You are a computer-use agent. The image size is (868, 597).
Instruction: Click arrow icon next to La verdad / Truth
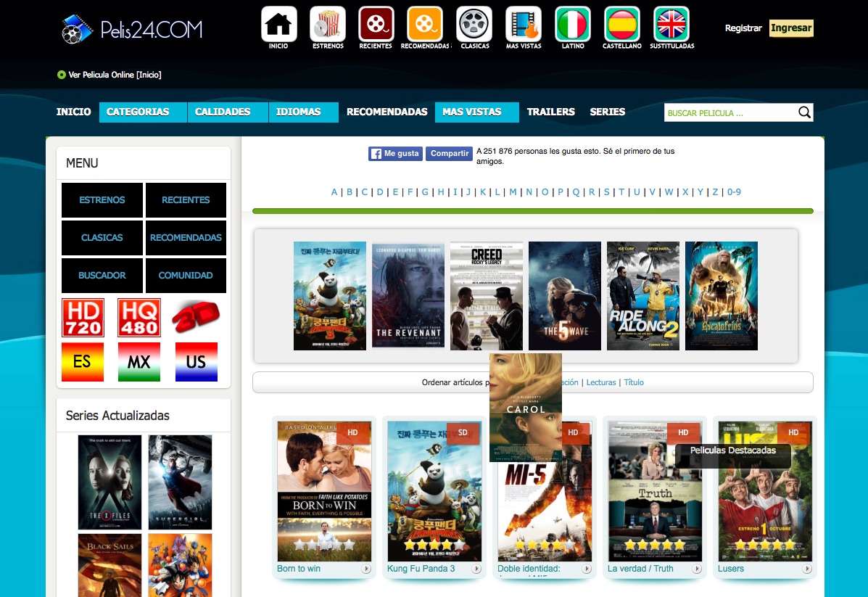click(697, 569)
